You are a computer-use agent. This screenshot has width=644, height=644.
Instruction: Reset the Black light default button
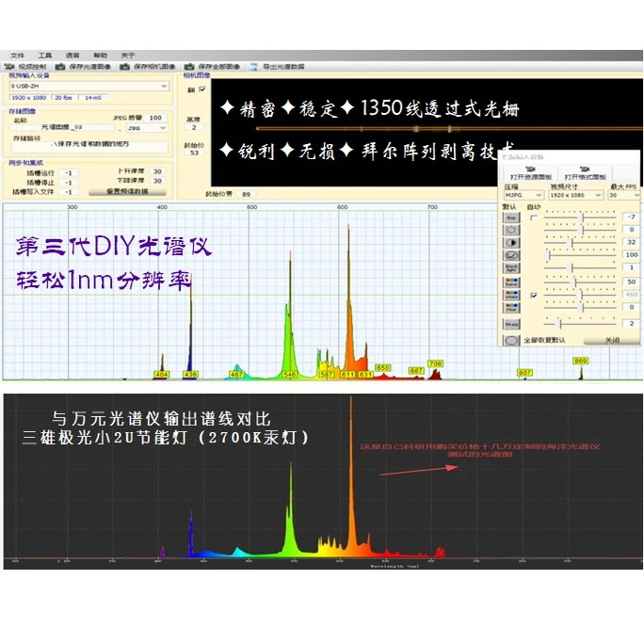[511, 268]
